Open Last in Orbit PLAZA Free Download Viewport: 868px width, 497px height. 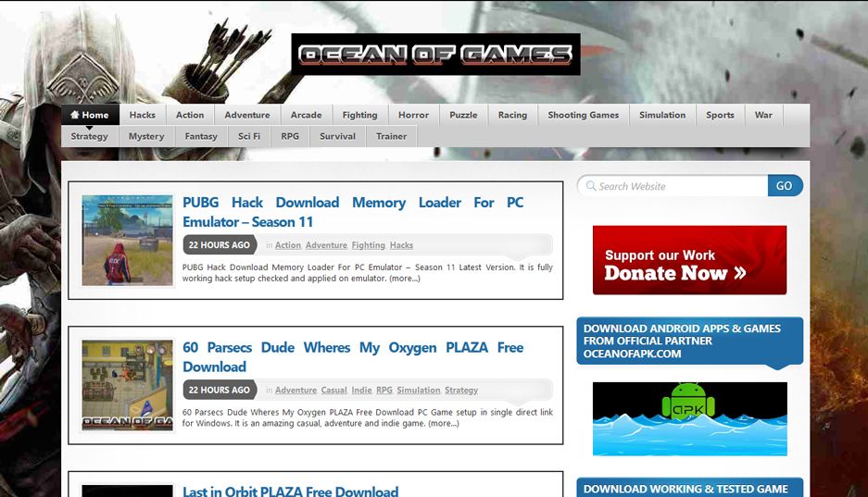291,491
